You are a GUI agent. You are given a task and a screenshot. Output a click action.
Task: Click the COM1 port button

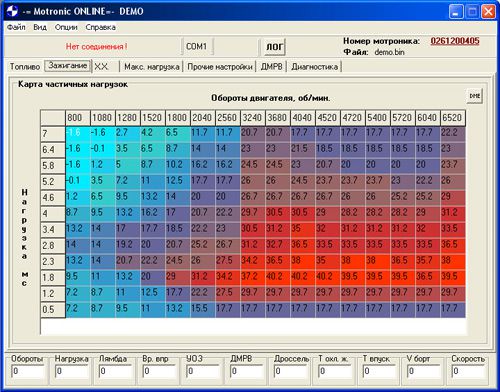click(197, 46)
